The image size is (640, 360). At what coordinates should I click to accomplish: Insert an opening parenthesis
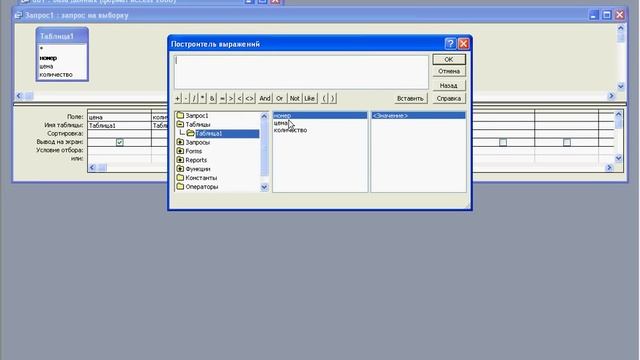(324, 98)
